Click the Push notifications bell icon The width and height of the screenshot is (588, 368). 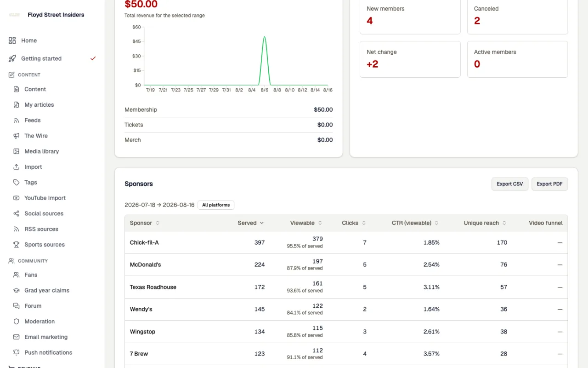point(17,352)
